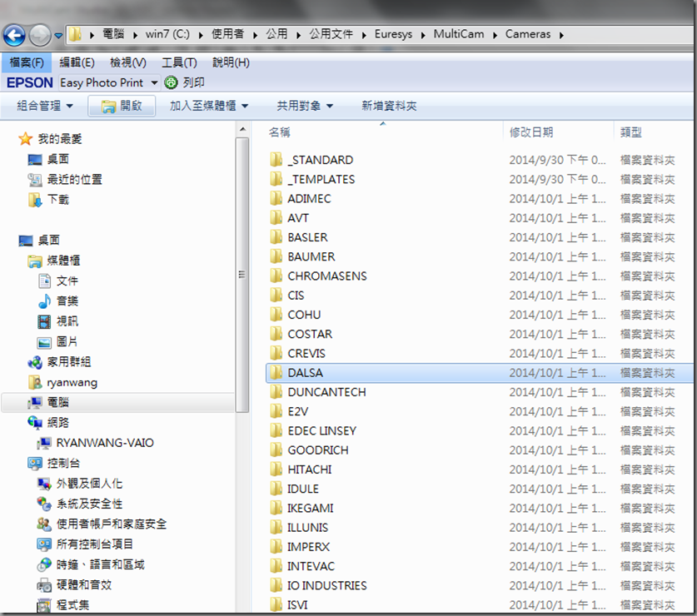This screenshot has width=697, height=616.
Task: Select IO INDUSTRIES folder
Action: click(327, 586)
